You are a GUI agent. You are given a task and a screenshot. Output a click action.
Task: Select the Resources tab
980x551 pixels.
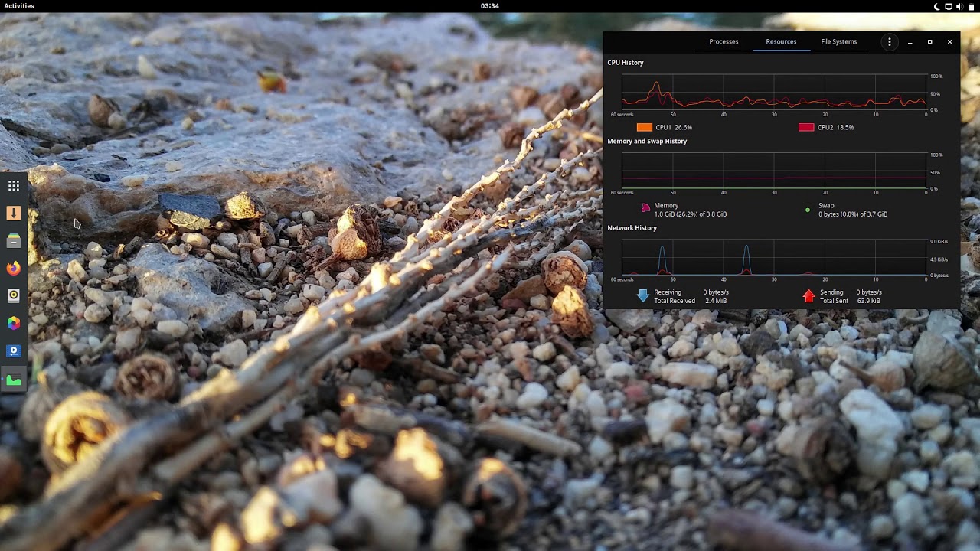[781, 42]
